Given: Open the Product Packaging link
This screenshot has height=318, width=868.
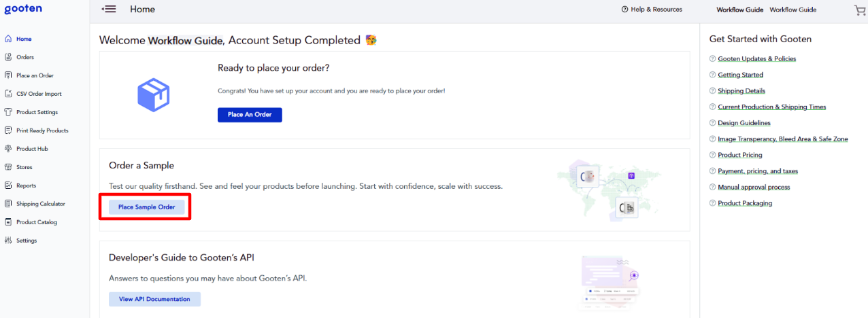Looking at the screenshot, I should pyautogui.click(x=745, y=203).
